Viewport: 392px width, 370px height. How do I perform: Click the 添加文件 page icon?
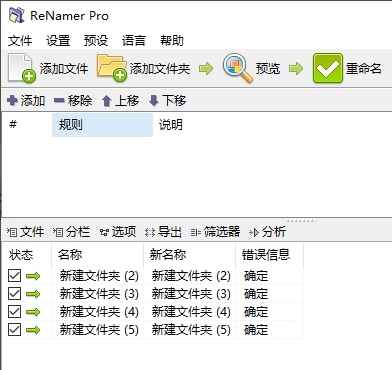pyautogui.click(x=22, y=68)
